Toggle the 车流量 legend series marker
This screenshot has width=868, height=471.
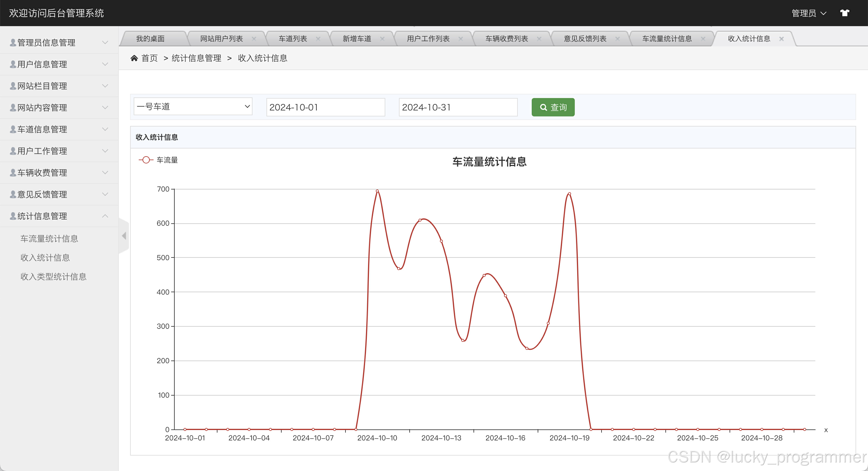click(146, 160)
